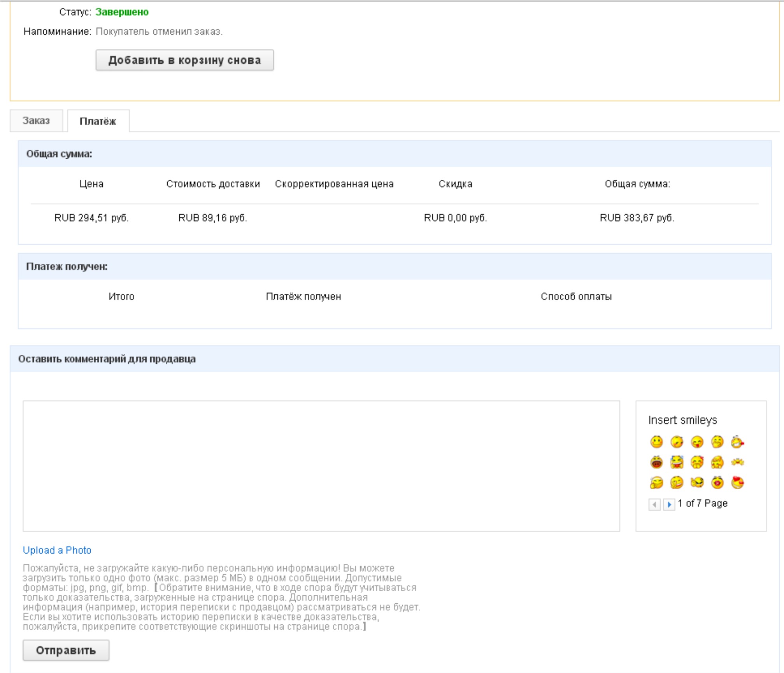Insert the red lips kiss smiley

[x=717, y=483]
